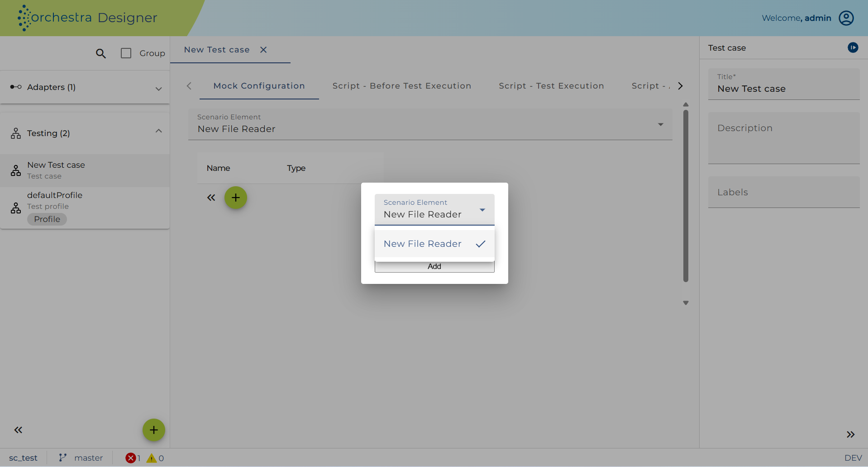Toggle the Group checkbox
This screenshot has height=467, width=868.
[x=126, y=53]
